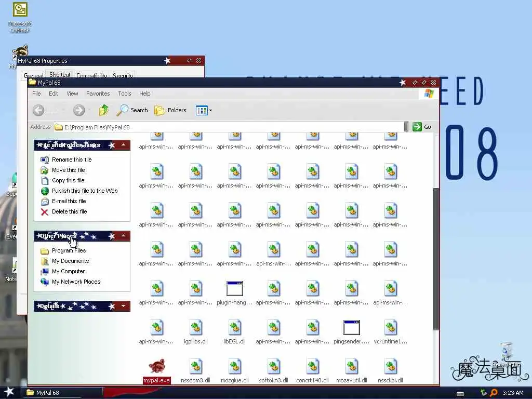Image resolution: width=532 pixels, height=399 pixels.
Task: Open the Recycle Bin desktop icon
Action: tap(507, 354)
